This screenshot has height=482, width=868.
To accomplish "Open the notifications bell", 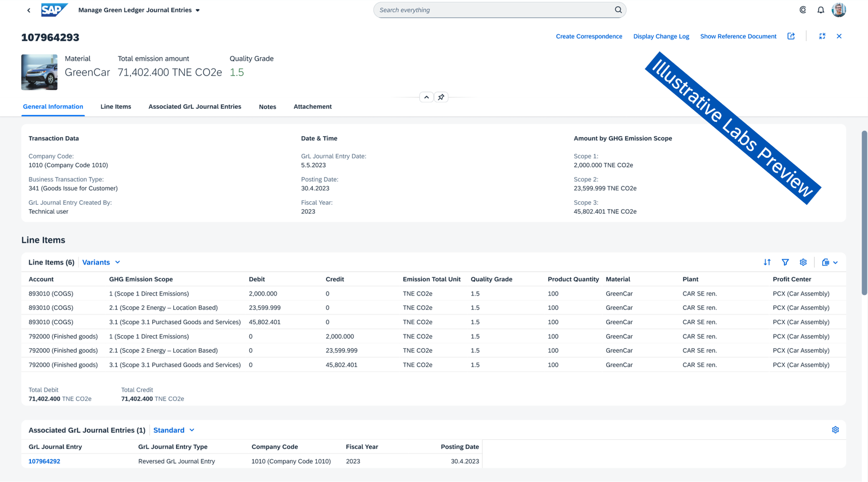I will [x=821, y=10].
